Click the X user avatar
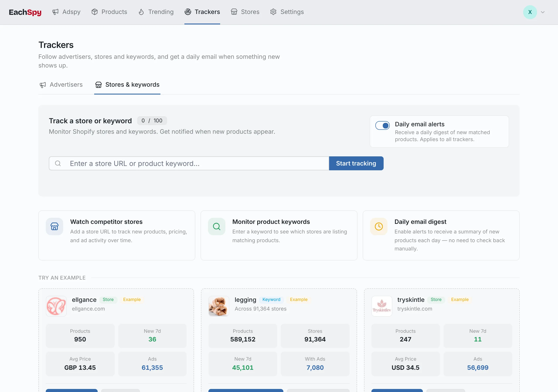The width and height of the screenshot is (558, 392). (530, 12)
